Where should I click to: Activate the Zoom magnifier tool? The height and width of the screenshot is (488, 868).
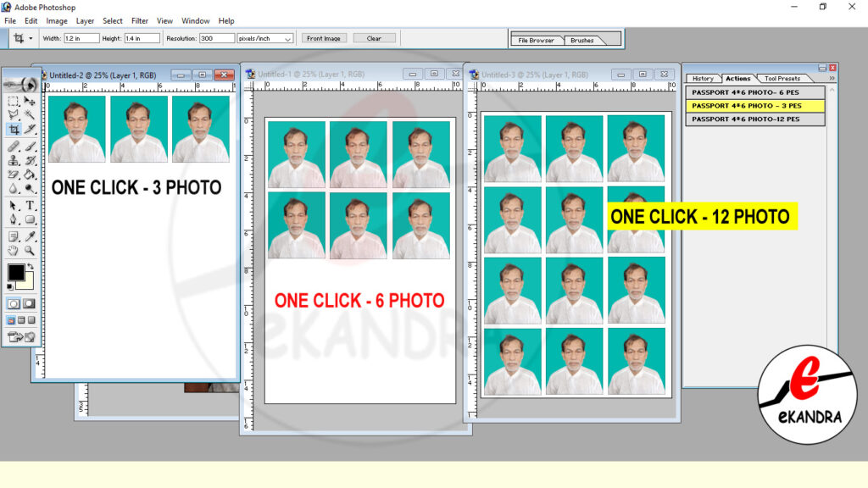tap(31, 251)
